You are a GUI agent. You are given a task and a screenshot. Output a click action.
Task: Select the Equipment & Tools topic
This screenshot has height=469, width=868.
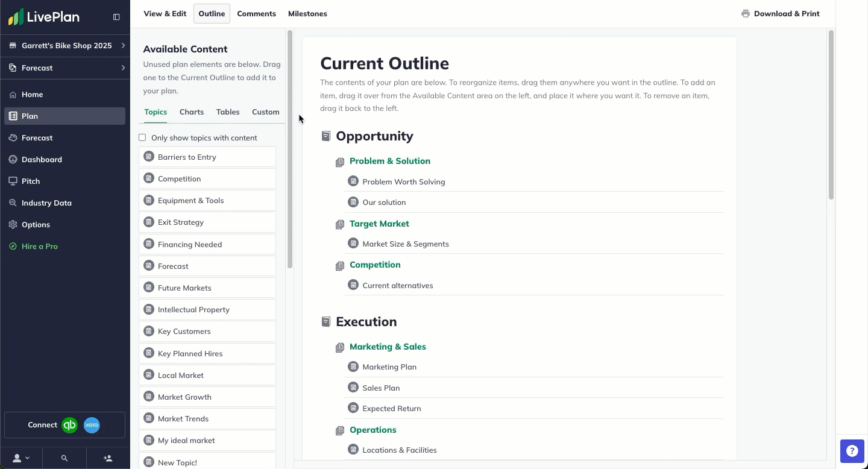coord(207,200)
